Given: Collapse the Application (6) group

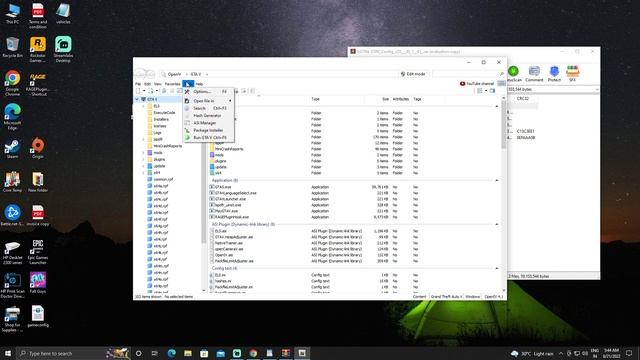Looking at the screenshot, I should [x=497, y=180].
